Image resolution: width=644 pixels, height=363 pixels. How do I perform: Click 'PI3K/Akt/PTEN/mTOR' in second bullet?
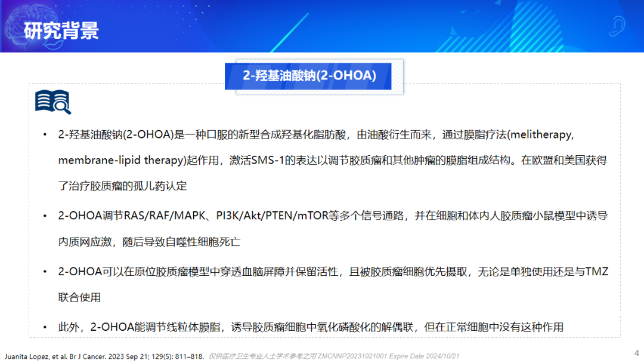tap(272, 216)
